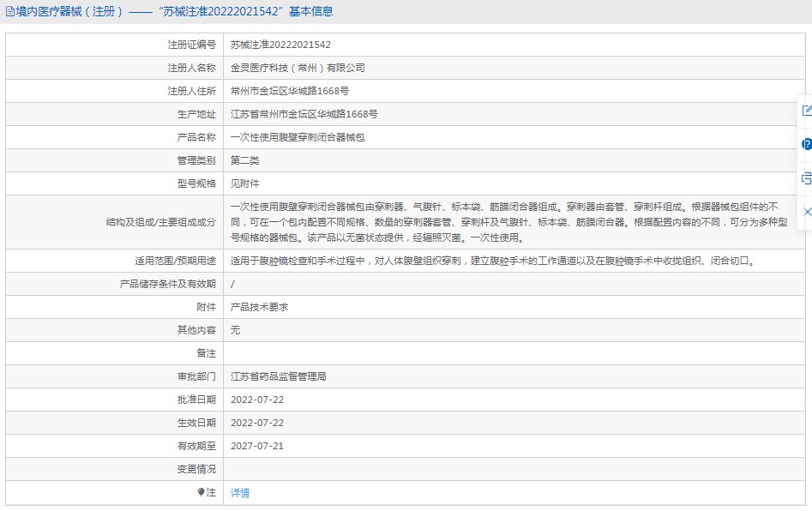Select the 2022-07-22 date in the 批准日期 row
The image size is (812, 511).
[x=257, y=400]
